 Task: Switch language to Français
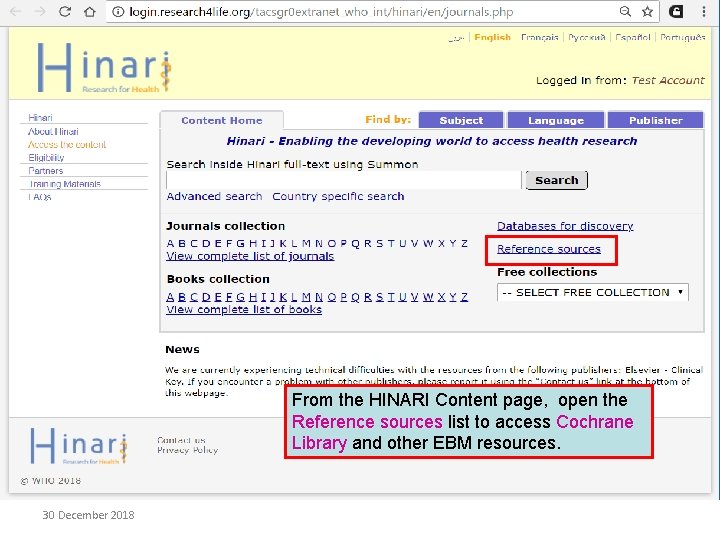coord(540,37)
